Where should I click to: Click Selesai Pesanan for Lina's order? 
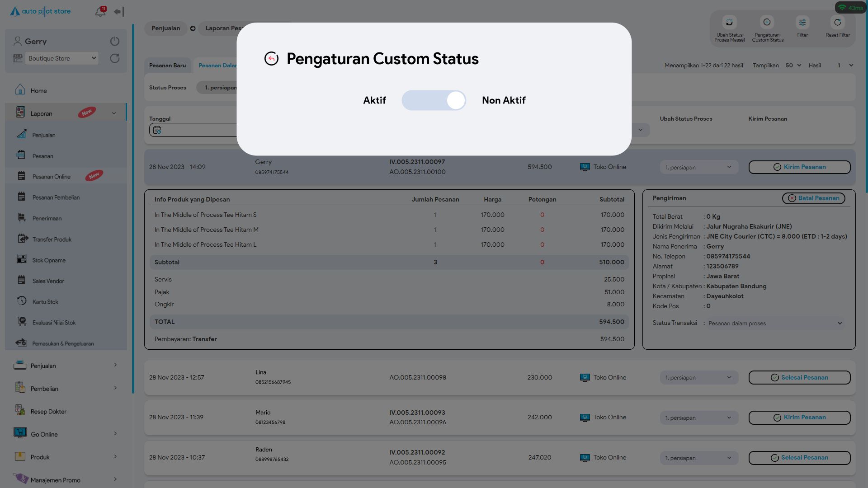pyautogui.click(x=799, y=378)
